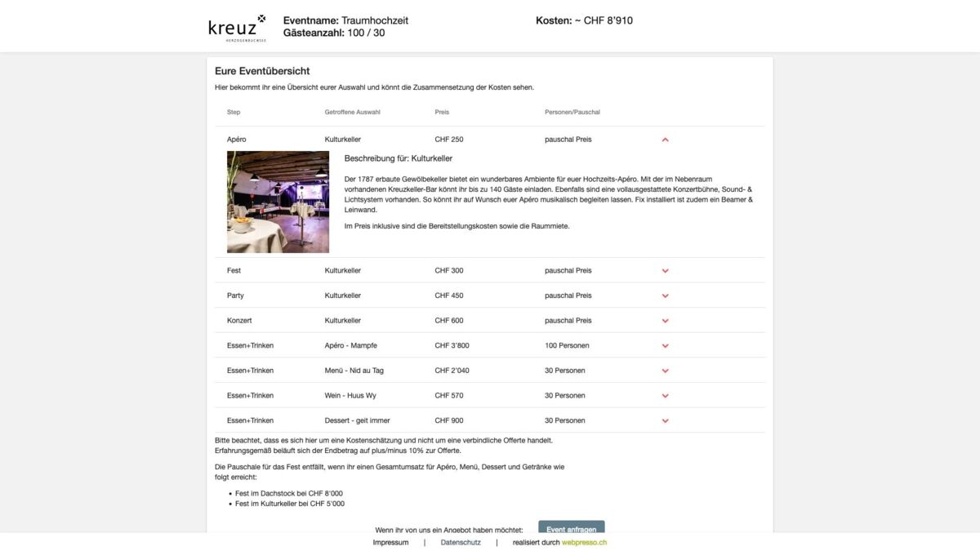The height and width of the screenshot is (551, 980).
Task: Expand the Party row details
Action: [x=665, y=295]
